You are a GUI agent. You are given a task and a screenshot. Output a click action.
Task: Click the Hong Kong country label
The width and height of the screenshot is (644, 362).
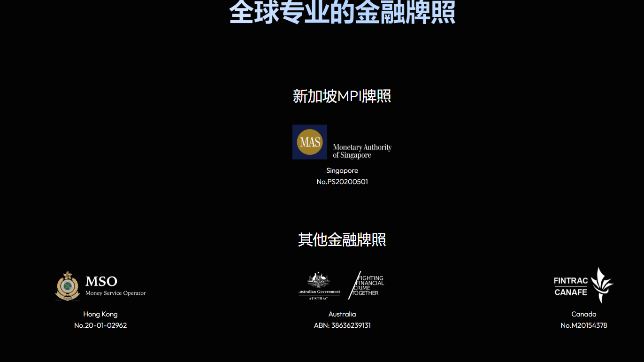[100, 314]
